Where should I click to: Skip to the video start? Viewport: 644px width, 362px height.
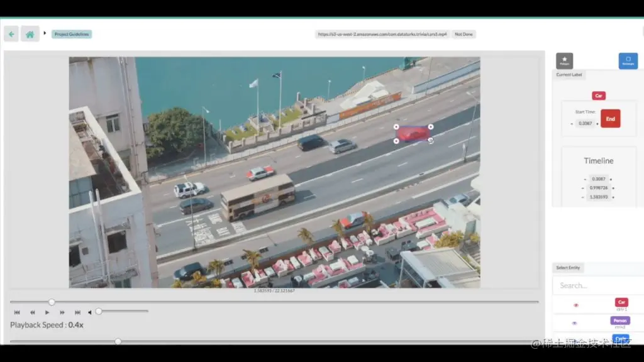17,312
